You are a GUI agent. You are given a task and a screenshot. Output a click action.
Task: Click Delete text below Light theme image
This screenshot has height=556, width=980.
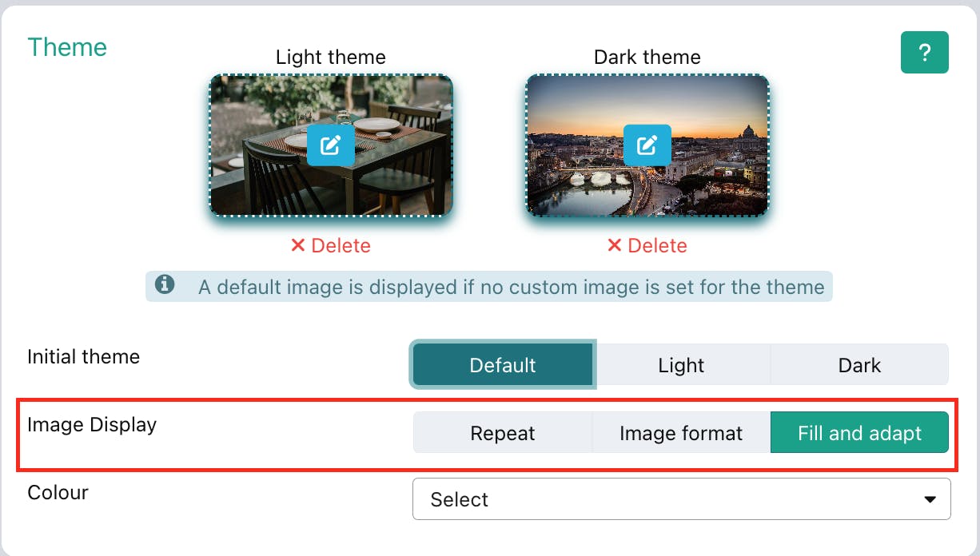(341, 245)
